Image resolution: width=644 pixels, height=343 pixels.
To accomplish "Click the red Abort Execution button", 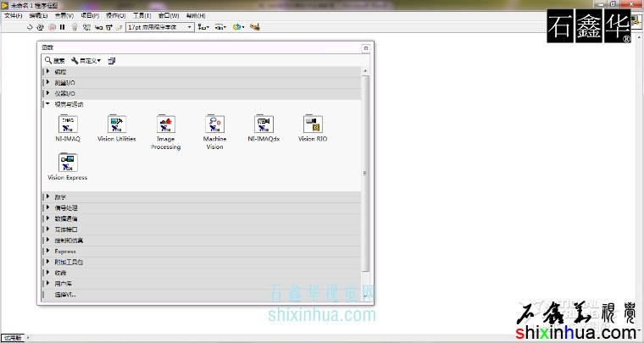I will point(52,27).
